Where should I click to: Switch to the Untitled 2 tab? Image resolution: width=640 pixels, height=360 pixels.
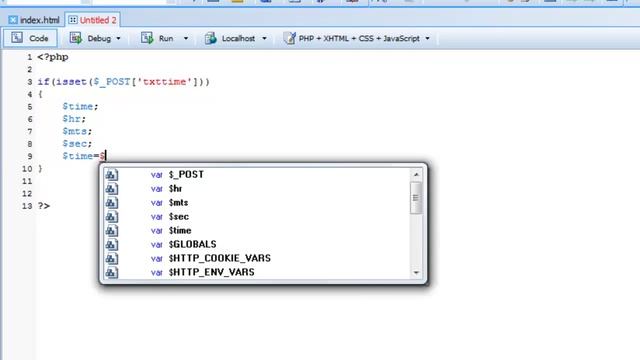93,20
